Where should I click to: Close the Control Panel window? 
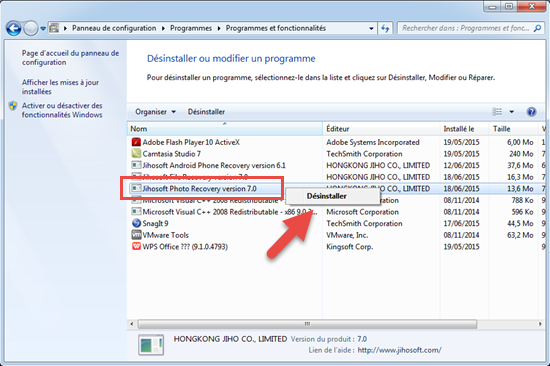coord(532,6)
